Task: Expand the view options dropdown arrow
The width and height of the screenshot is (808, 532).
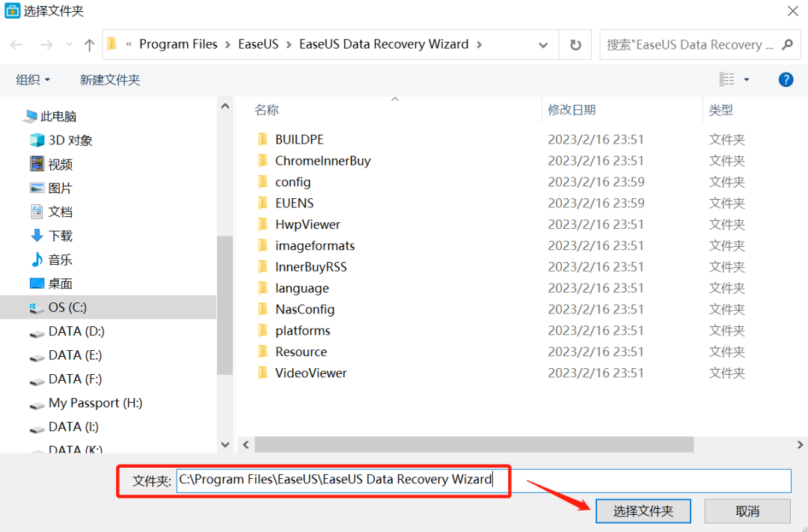Action: [x=746, y=79]
